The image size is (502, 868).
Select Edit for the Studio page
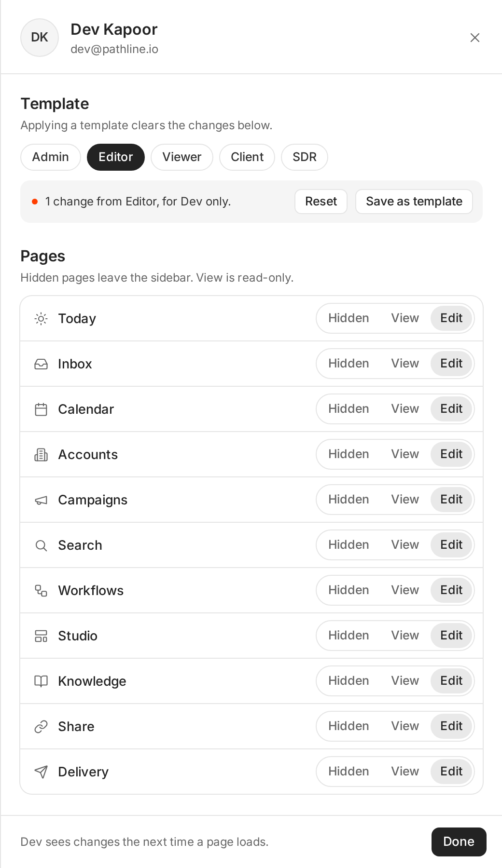[451, 636]
